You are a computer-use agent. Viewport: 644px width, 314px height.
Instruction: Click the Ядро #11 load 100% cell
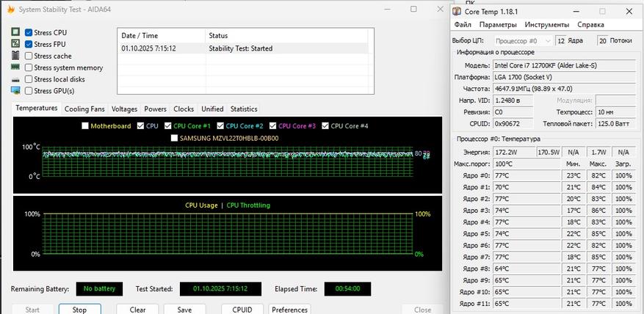[x=624, y=304]
